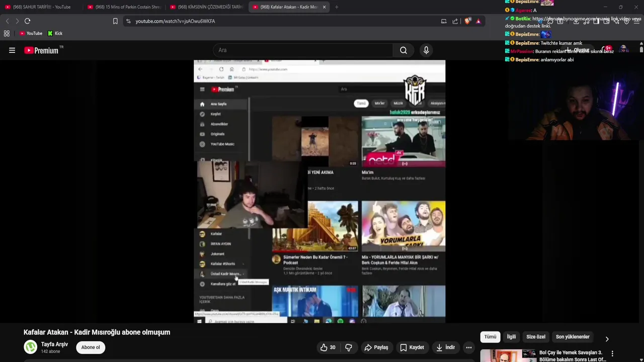Open Tayfa Arşiv channel avatar

pyautogui.click(x=31, y=347)
